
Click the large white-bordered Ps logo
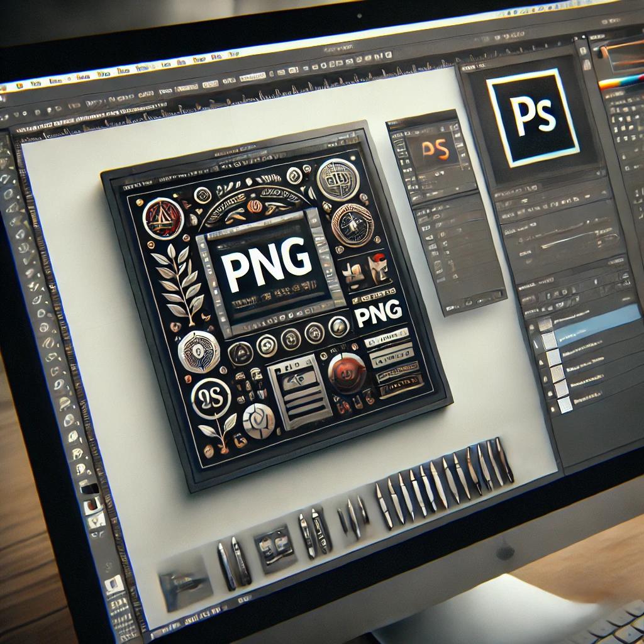[x=533, y=118]
